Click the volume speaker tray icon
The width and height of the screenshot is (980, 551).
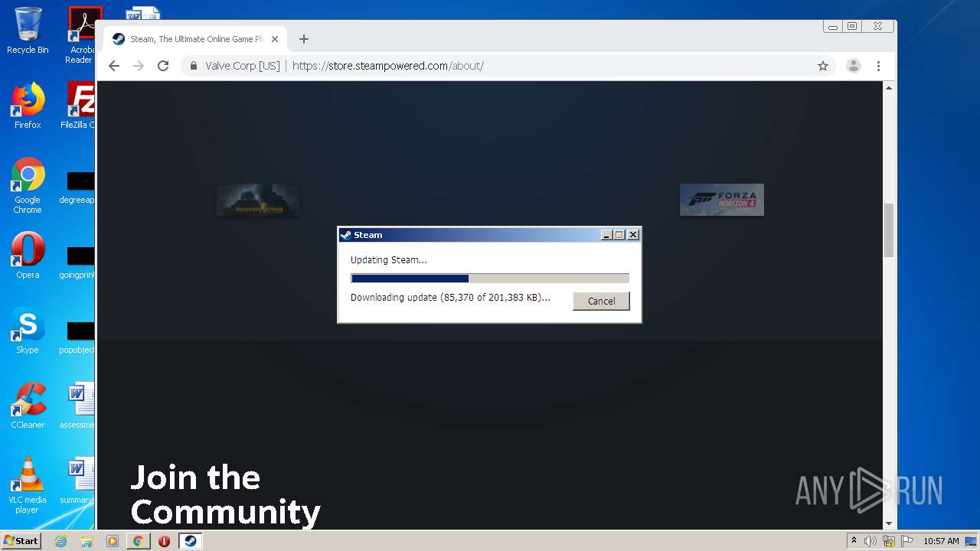[x=871, y=541]
